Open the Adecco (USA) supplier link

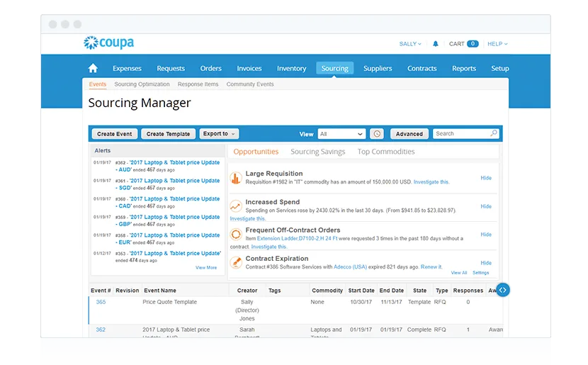tap(350, 266)
